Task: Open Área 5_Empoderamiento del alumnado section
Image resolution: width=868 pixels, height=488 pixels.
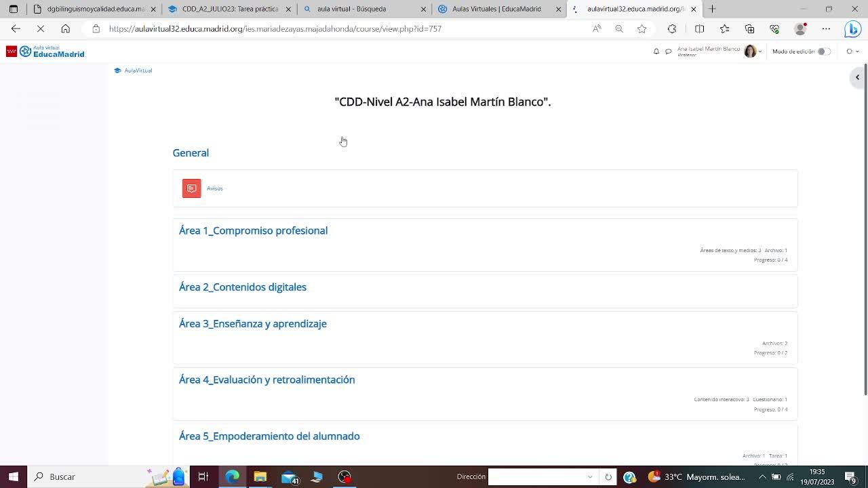Action: pos(269,436)
